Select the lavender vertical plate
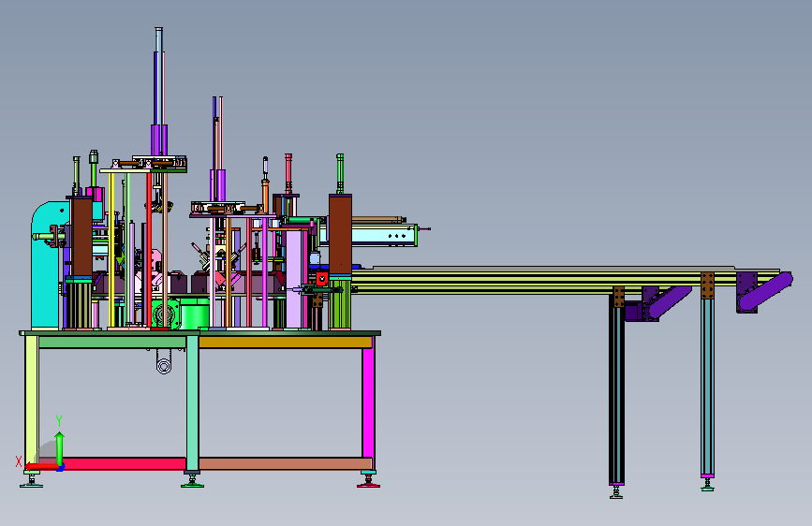This screenshot has width=812, height=526. point(294,279)
